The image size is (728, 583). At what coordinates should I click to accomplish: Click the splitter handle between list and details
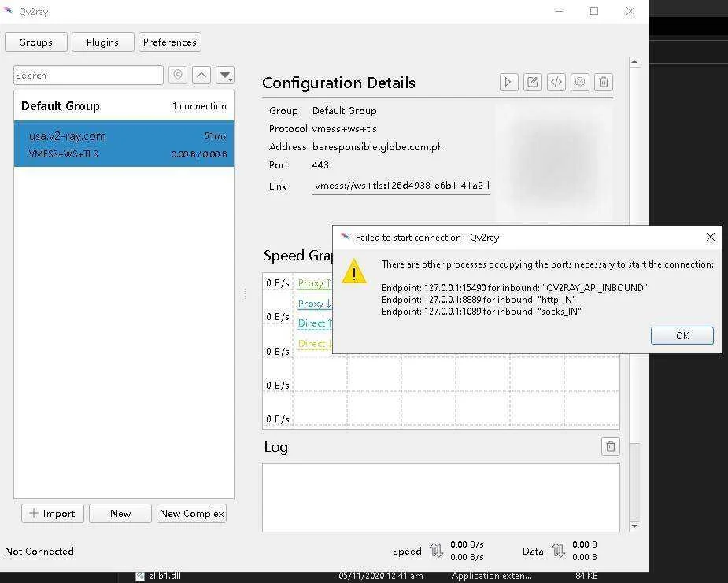click(x=245, y=294)
